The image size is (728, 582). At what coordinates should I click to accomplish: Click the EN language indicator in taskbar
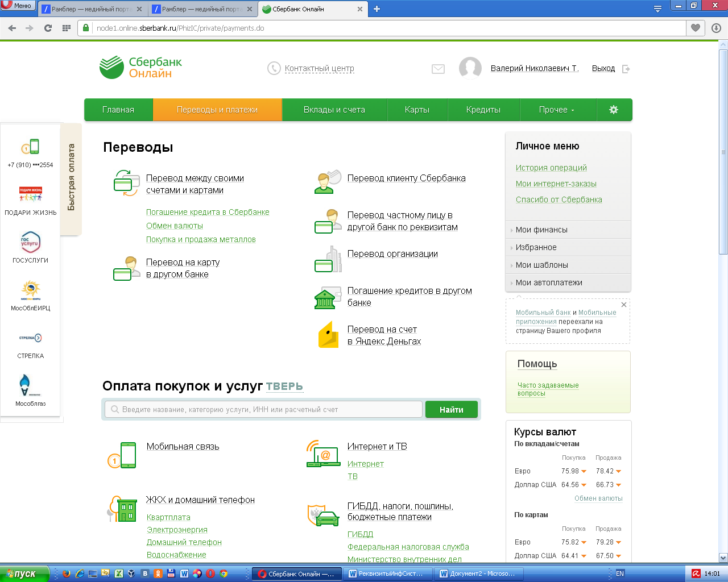click(x=620, y=573)
